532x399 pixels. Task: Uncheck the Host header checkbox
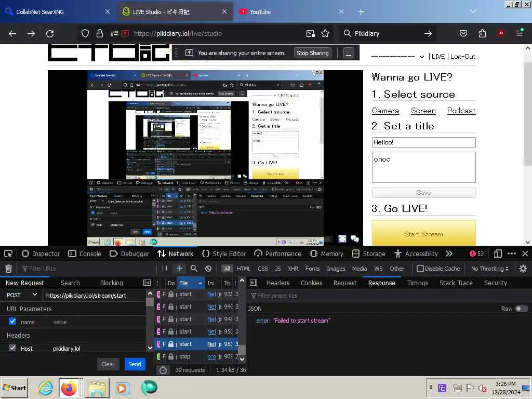tap(12, 348)
